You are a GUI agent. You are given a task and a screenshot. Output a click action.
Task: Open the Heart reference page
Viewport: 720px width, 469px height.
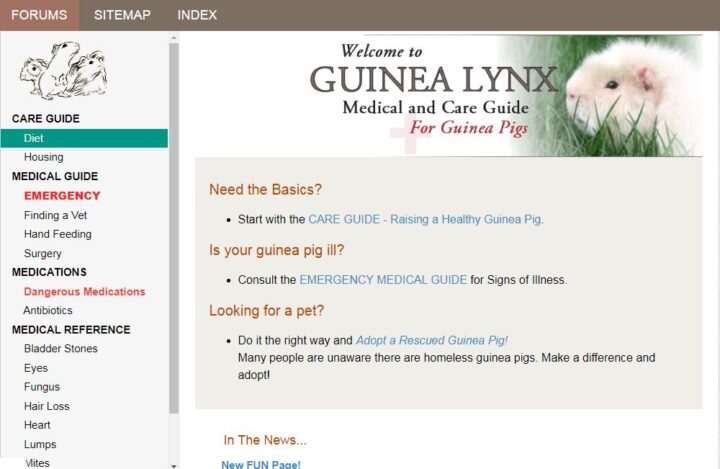point(37,425)
